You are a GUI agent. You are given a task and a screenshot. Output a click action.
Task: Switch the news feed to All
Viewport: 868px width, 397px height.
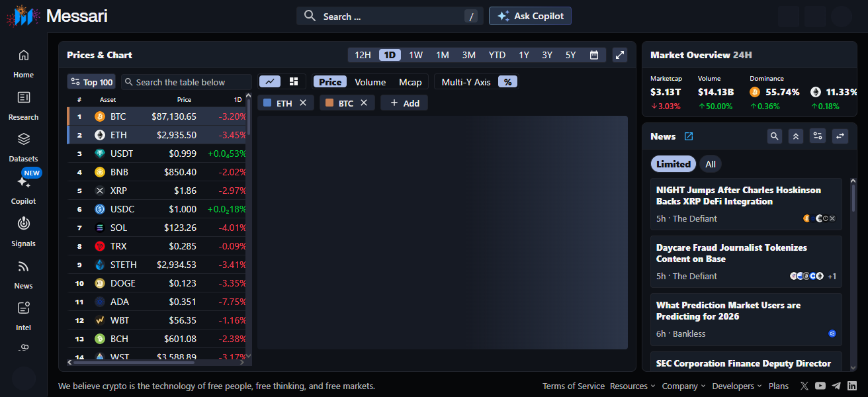[711, 164]
